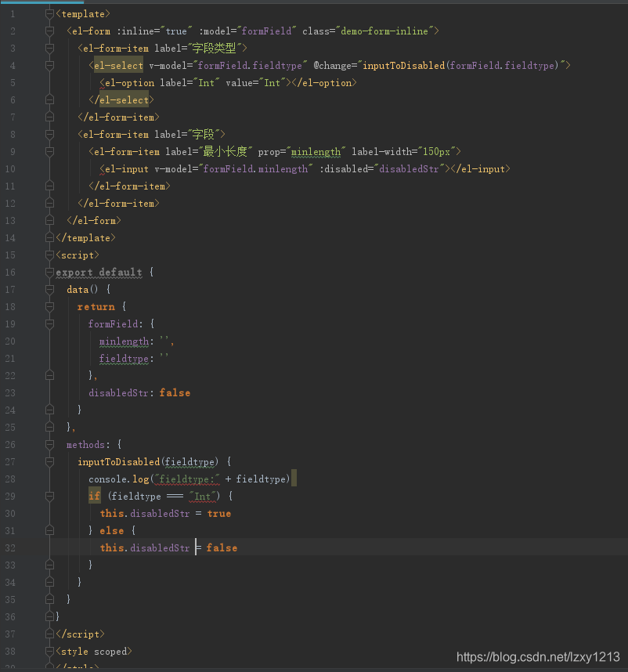The image size is (628, 672).
Task: Select the minlength property on line 20
Action: pos(124,341)
